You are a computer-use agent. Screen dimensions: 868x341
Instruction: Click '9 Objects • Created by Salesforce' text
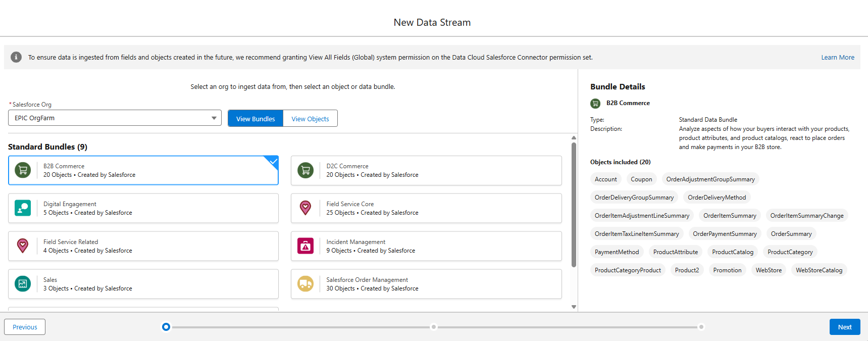coord(371,251)
